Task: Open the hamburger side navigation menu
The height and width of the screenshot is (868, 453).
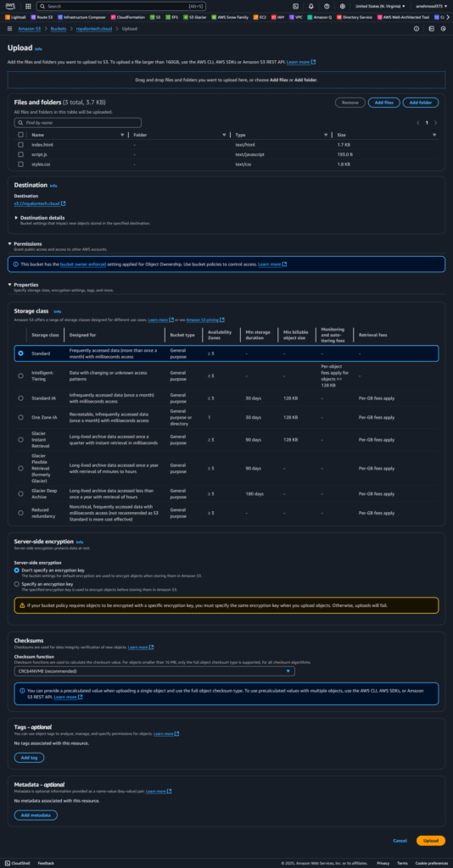Action: pyautogui.click(x=10, y=28)
